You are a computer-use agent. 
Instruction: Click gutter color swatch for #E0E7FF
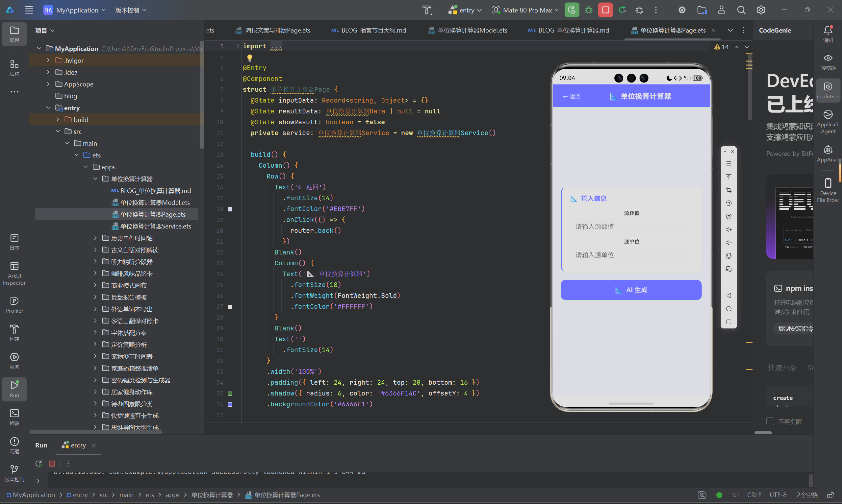tap(230, 209)
